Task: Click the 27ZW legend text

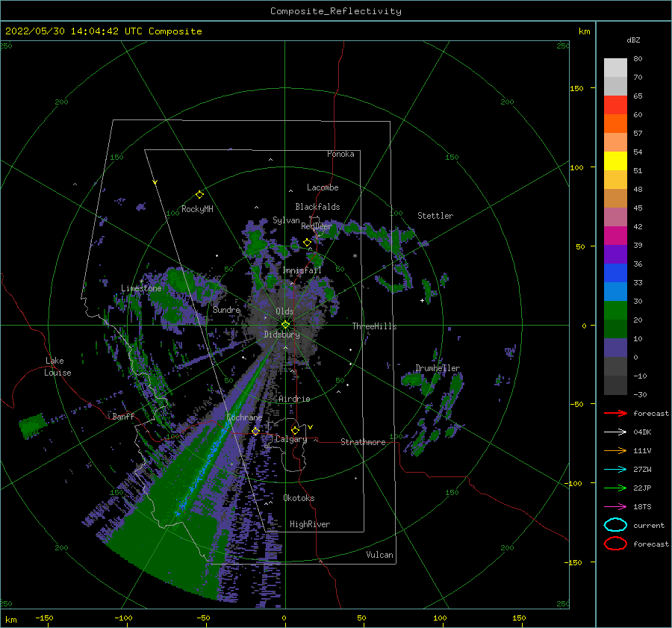Action: click(x=642, y=470)
